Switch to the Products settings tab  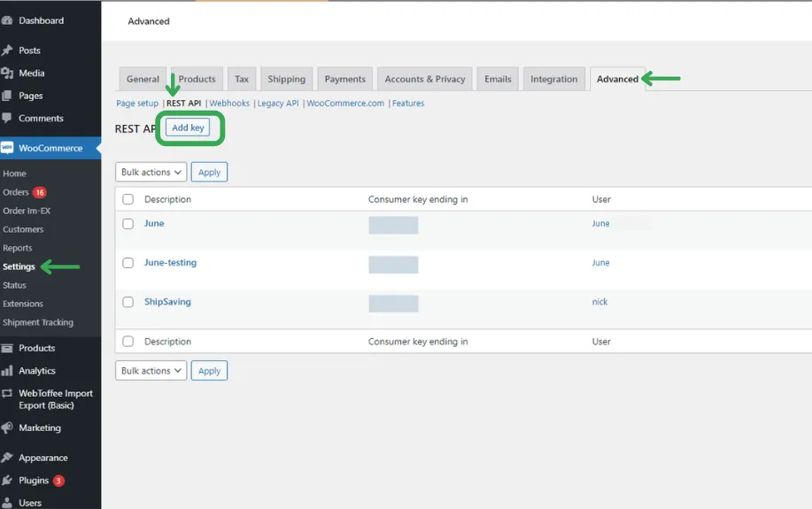coord(197,79)
